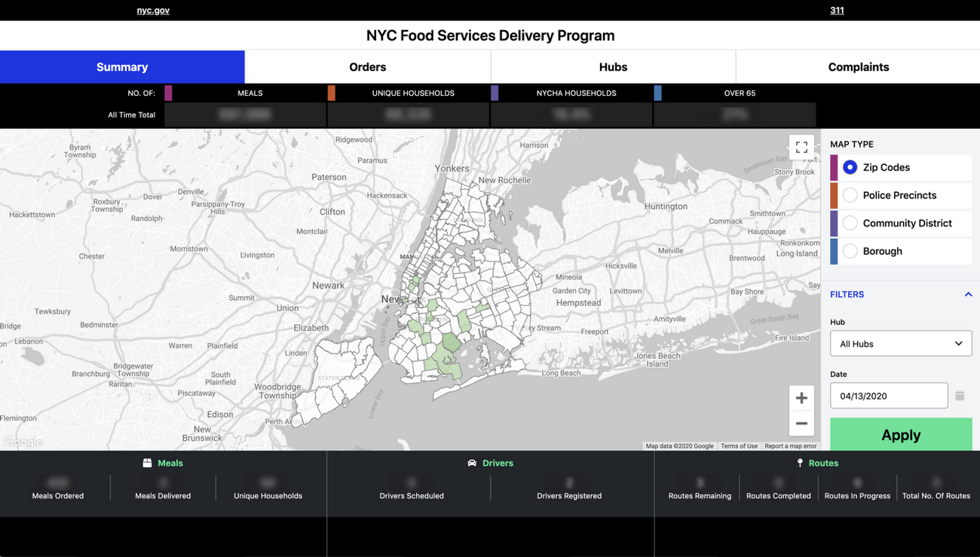Click the Newark label on the map
Image resolution: width=980 pixels, height=557 pixels.
(328, 286)
